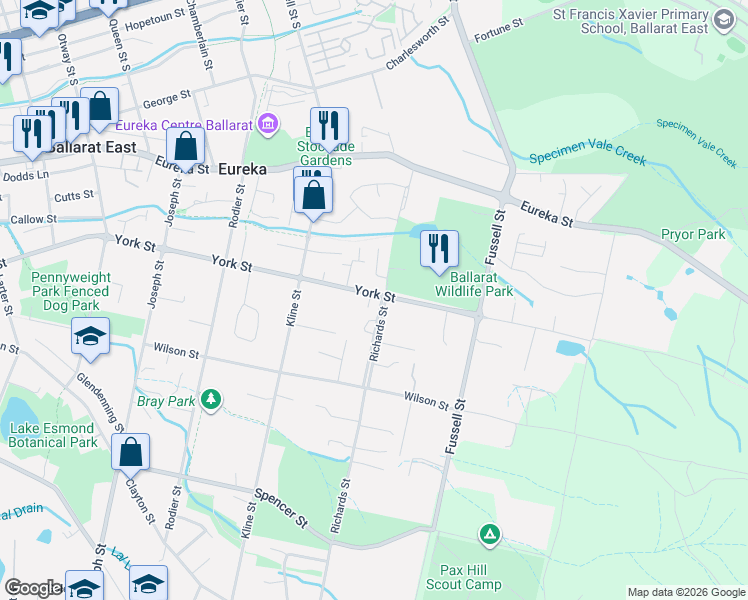
Task: Click the Pax Hill Scout Camp label
Action: (464, 577)
